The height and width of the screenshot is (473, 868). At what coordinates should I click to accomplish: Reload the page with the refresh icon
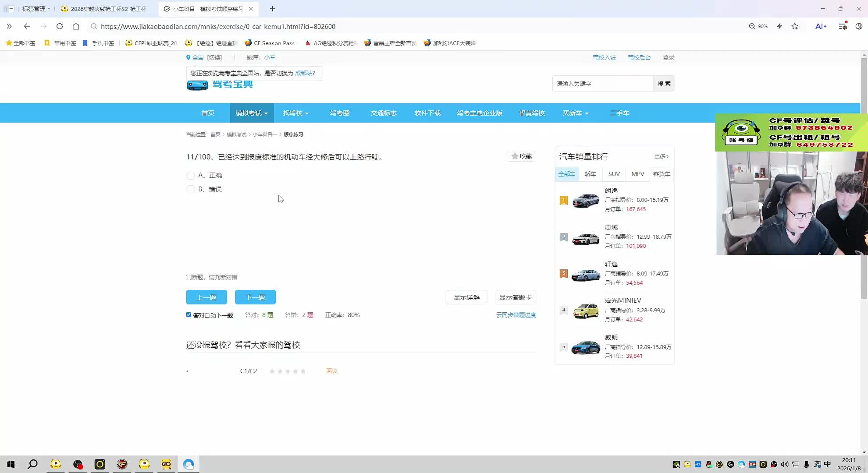coord(60,26)
